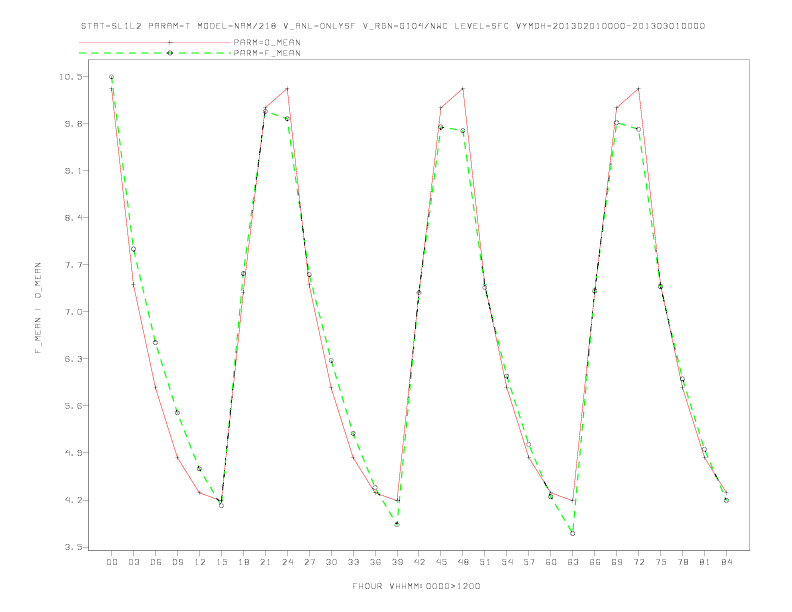Click the y-axis tick label 4.2
This screenshot has width=792, height=612.
(x=72, y=500)
